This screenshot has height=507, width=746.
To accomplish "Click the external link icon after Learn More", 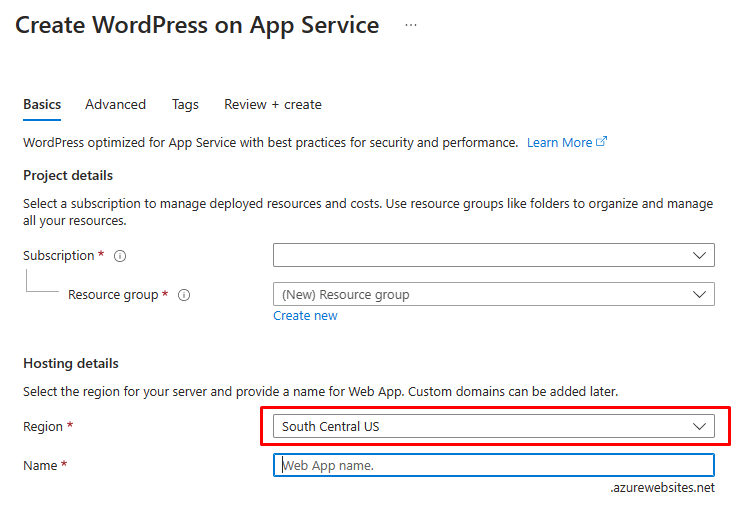I will click(601, 142).
